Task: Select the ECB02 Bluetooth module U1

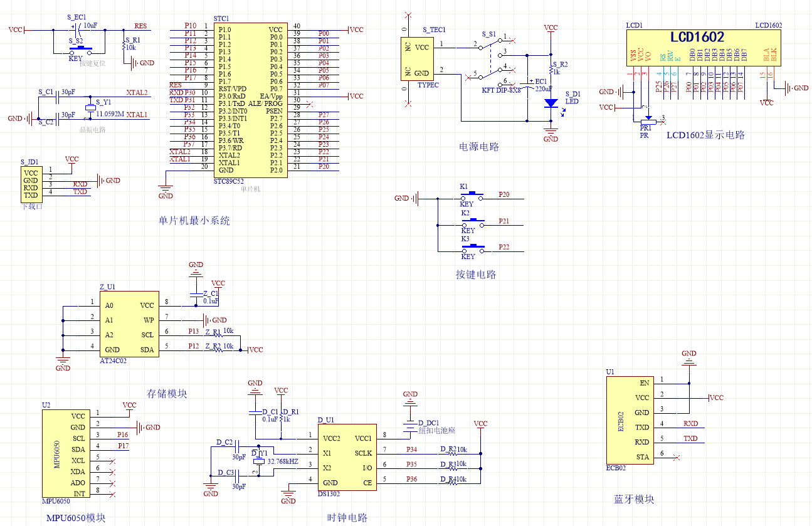Action: click(630, 420)
